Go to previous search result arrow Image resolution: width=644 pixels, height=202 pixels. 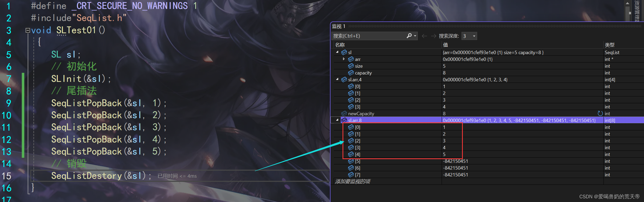[x=424, y=36]
